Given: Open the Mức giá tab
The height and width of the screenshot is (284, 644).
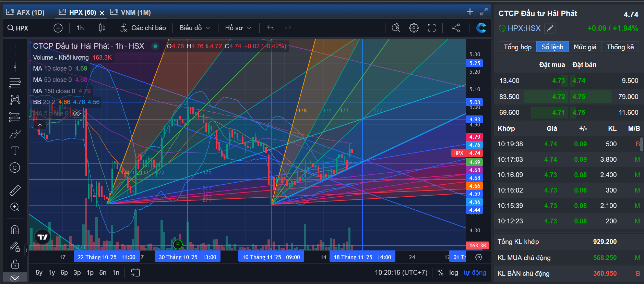Looking at the screenshot, I should (585, 47).
